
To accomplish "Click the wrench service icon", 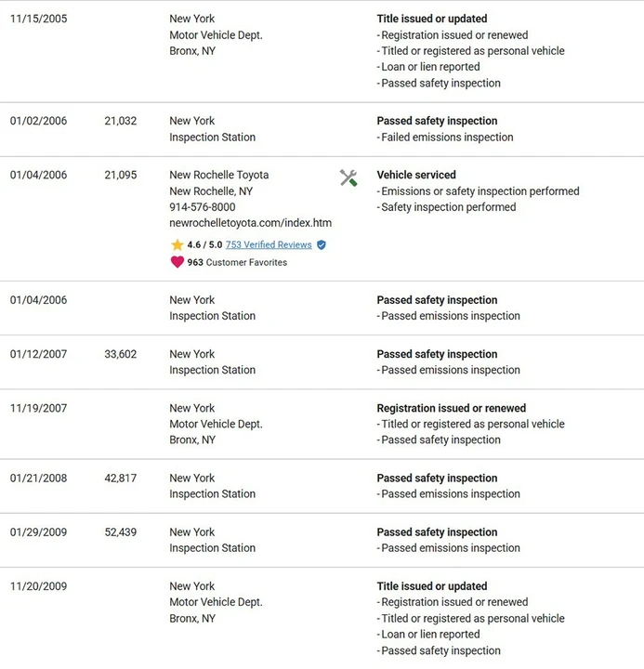I will (348, 177).
